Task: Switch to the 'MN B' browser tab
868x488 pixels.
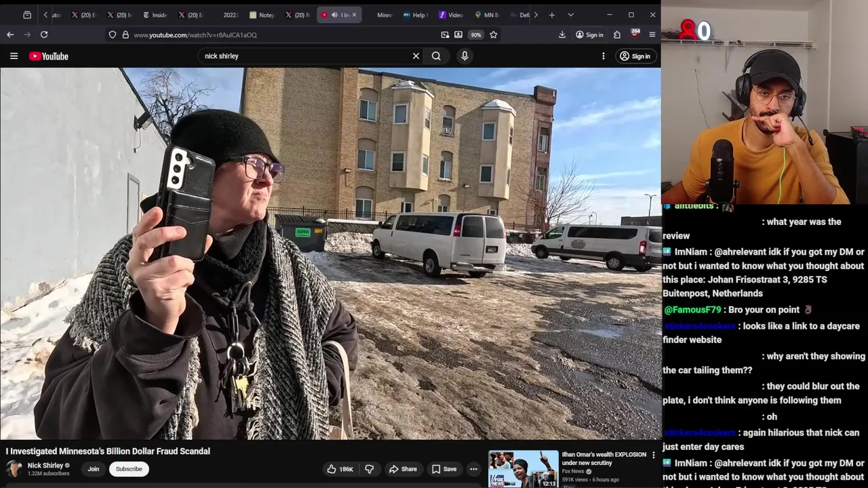Action: [x=487, y=15]
